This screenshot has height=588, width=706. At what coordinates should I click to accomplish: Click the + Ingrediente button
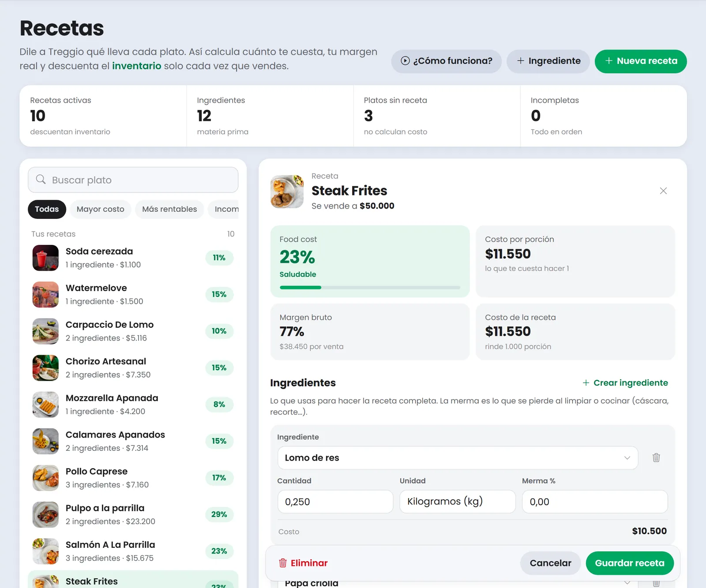pyautogui.click(x=548, y=61)
